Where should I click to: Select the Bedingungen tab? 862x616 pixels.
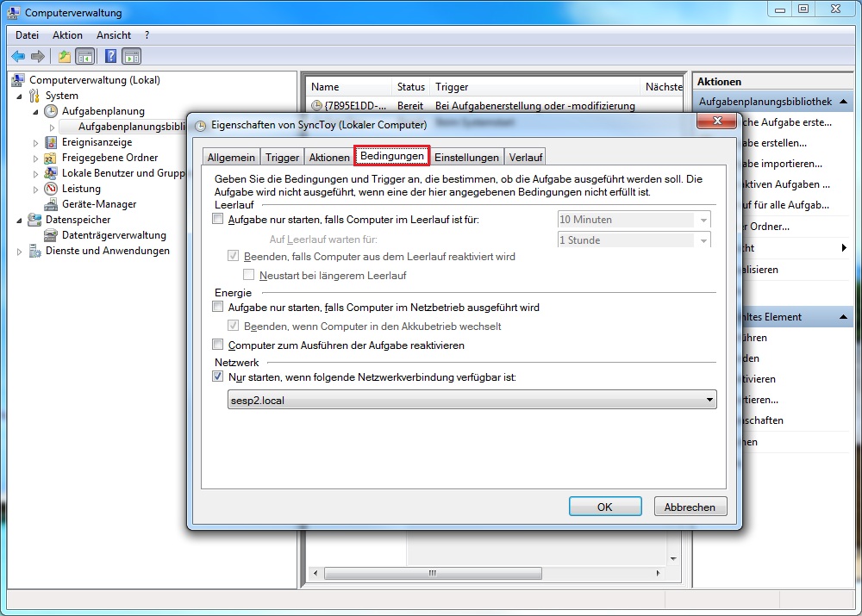coord(392,156)
